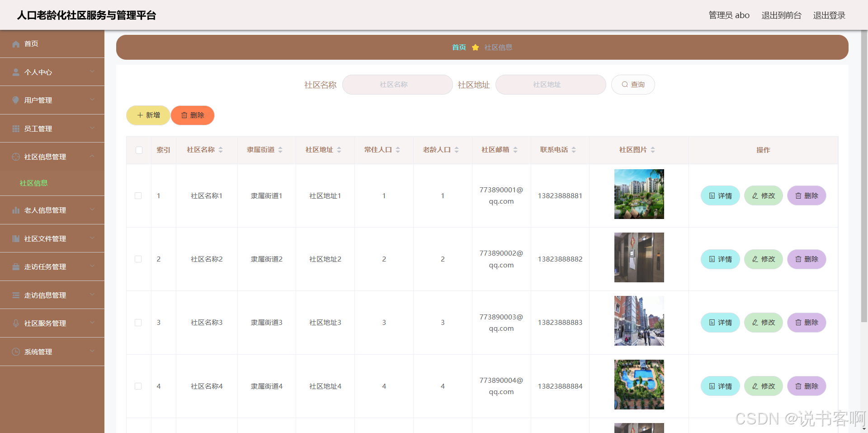Click the icon beside 用户管理
The width and height of the screenshot is (868, 433).
(16, 100)
